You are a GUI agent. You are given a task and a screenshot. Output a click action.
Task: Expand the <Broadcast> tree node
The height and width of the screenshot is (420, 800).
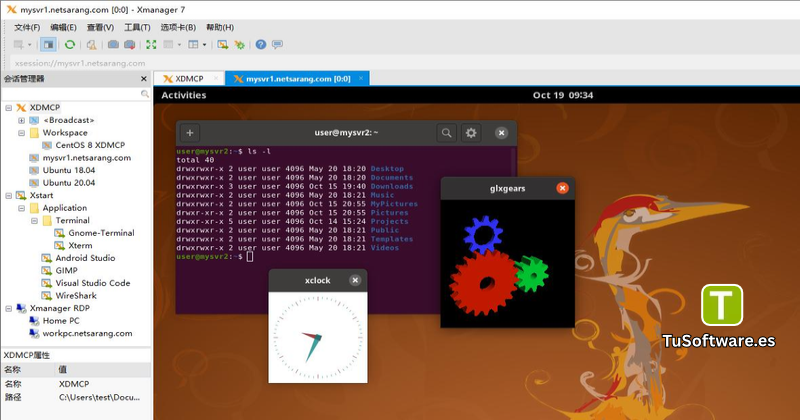[x=21, y=120]
